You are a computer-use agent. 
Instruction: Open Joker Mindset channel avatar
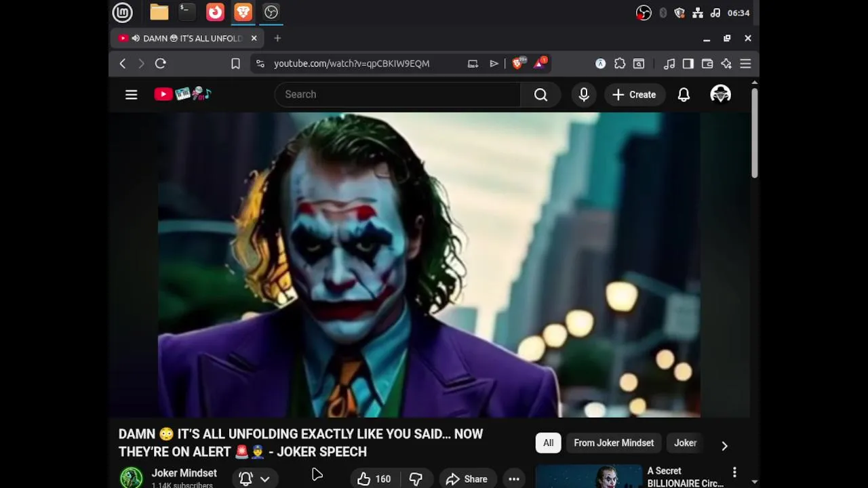(x=132, y=478)
